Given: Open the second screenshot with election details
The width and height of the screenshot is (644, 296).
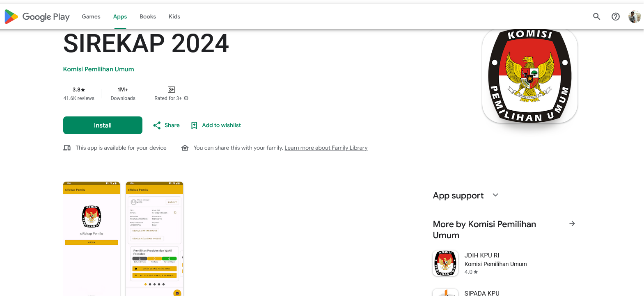Looking at the screenshot, I should (x=154, y=239).
